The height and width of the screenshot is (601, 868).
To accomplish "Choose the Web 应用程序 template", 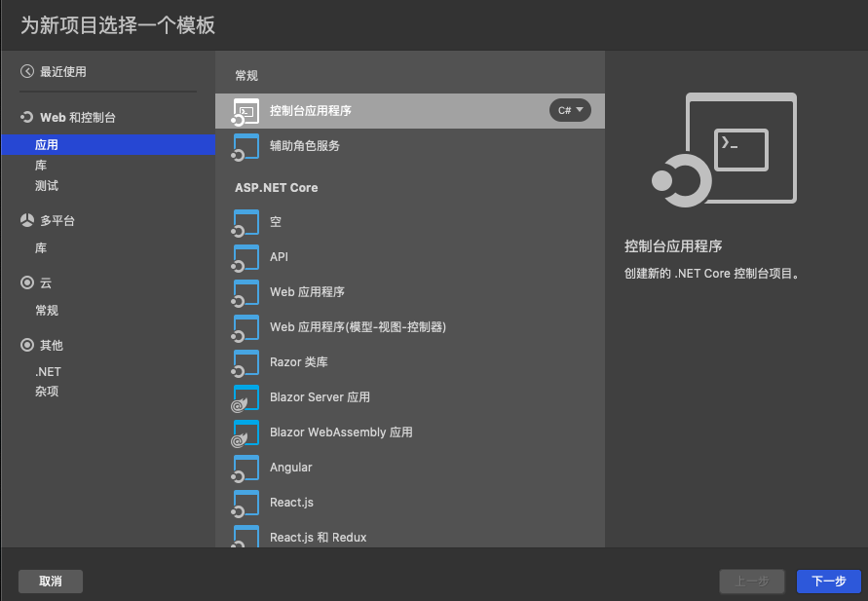I will point(409,292).
